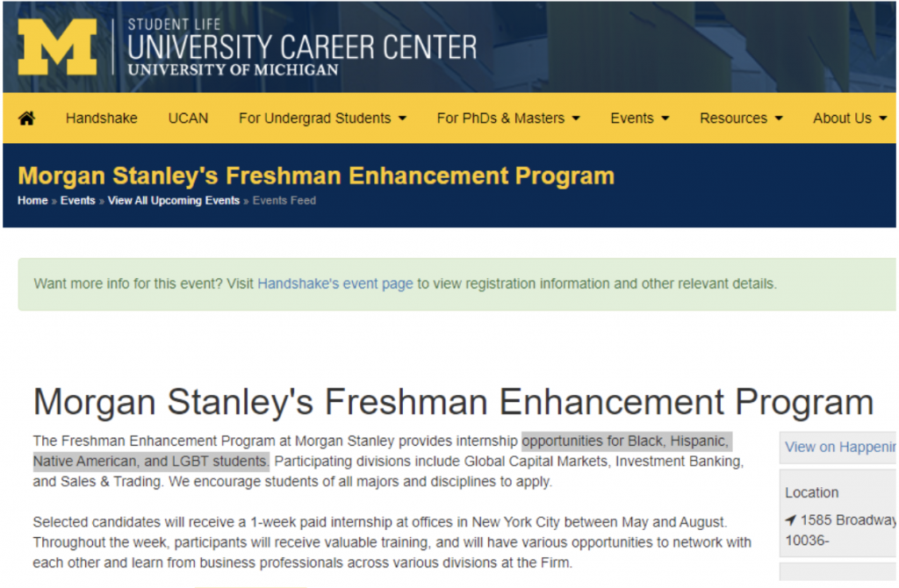Click the University of Michigan block M logo
899x588 pixels.
point(57,47)
